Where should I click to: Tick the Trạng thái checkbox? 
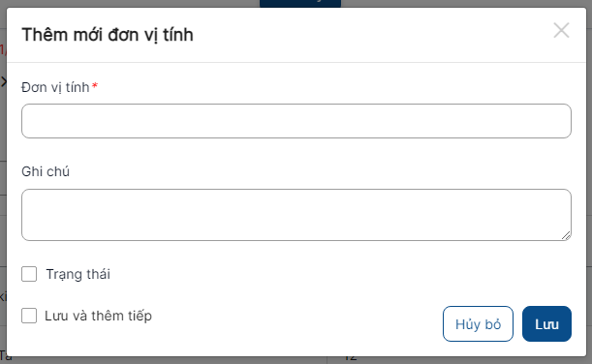(x=29, y=274)
